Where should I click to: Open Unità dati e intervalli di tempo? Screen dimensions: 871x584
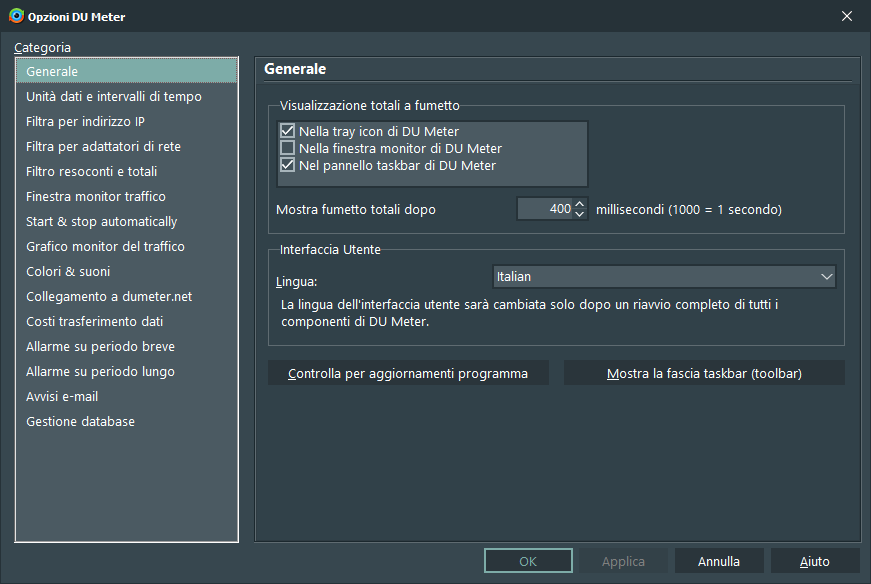click(127, 96)
